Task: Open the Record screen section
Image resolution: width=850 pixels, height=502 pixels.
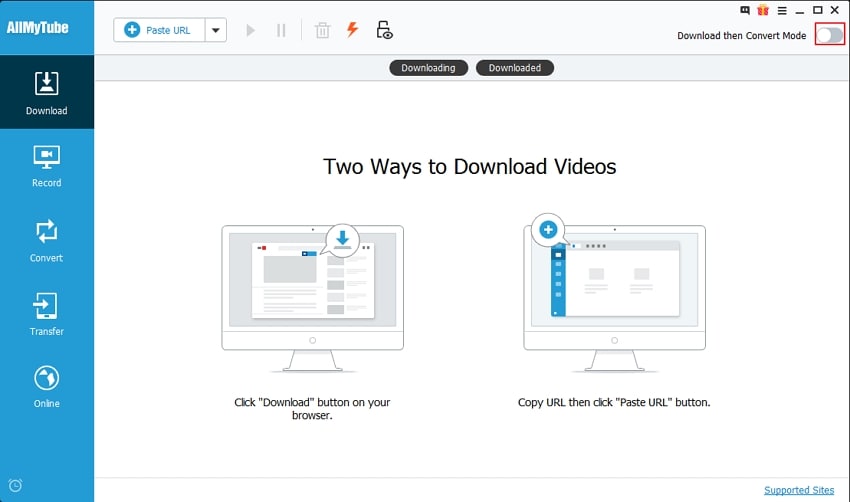Action: [47, 166]
